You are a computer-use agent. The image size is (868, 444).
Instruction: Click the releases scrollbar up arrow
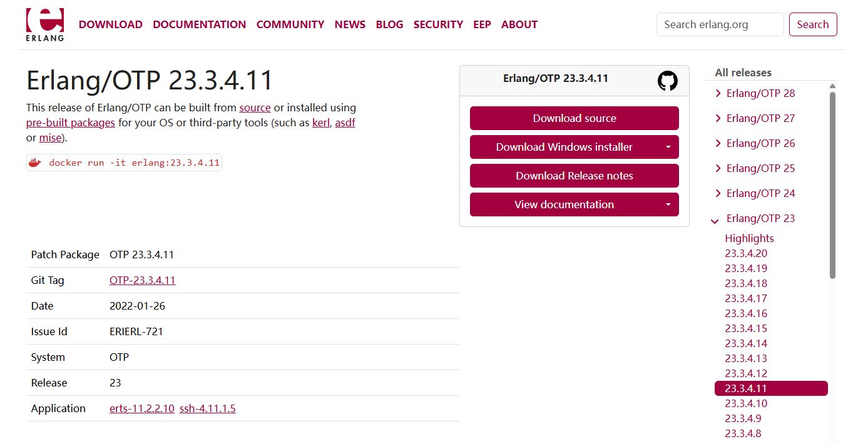pyautogui.click(x=832, y=86)
